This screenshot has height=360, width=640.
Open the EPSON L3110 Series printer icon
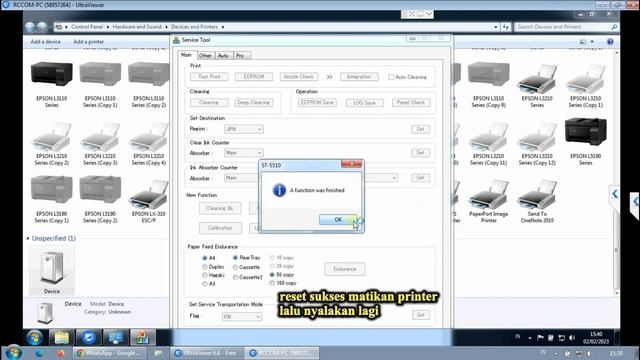tap(51, 73)
